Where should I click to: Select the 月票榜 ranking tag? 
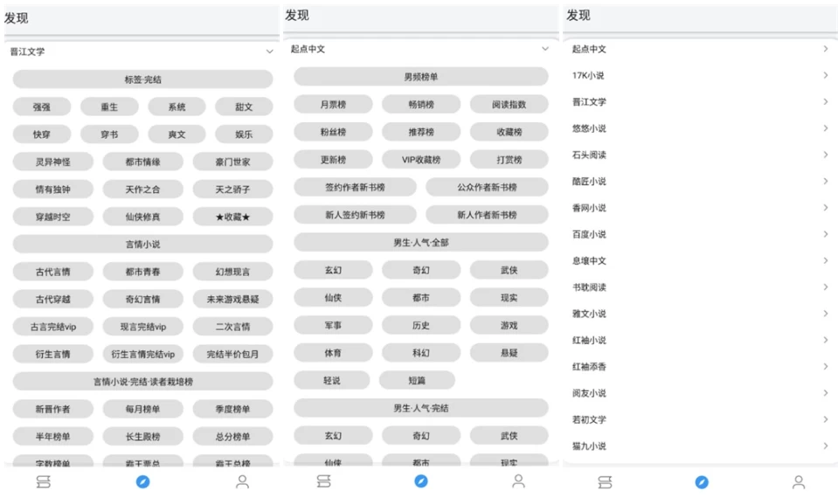pos(333,105)
